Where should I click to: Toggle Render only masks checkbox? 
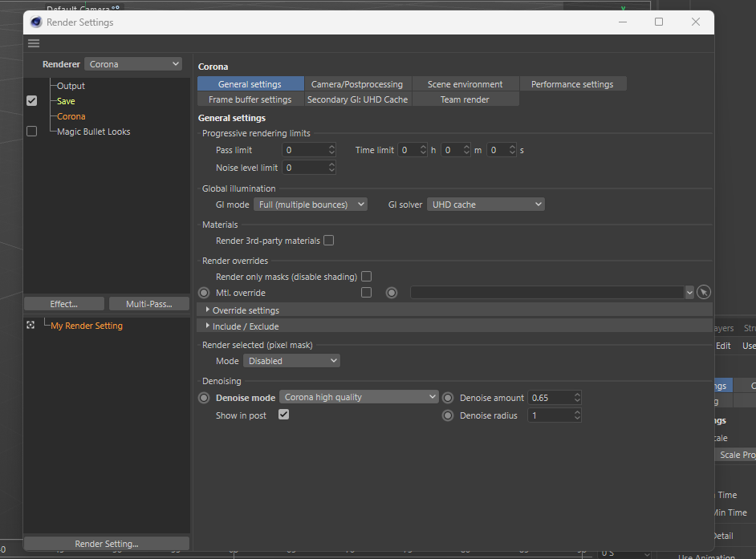pos(367,276)
